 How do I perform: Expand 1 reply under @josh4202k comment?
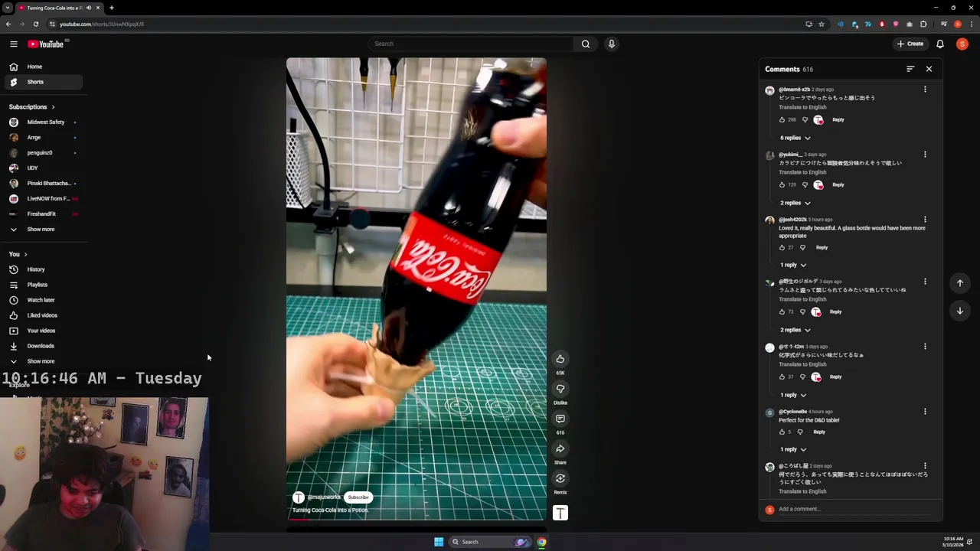792,265
